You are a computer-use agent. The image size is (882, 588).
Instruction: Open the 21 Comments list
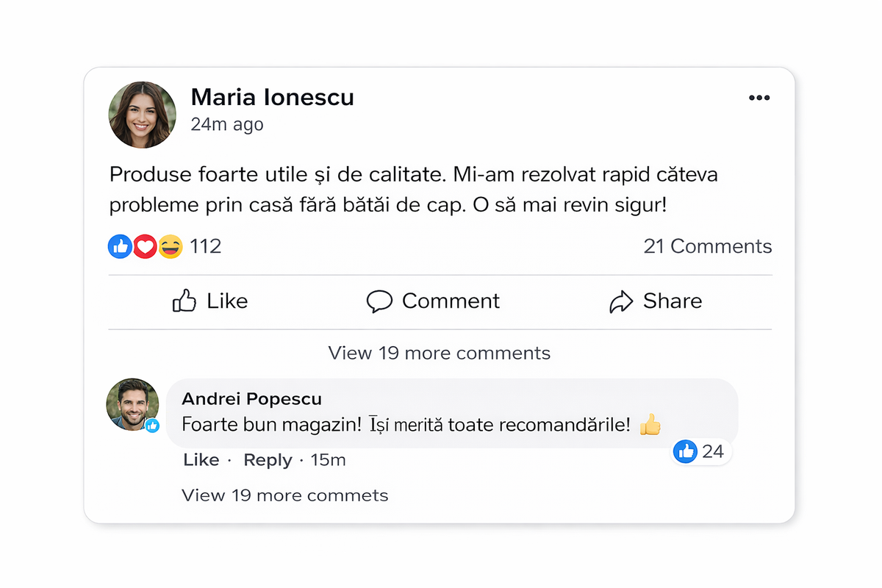click(707, 245)
